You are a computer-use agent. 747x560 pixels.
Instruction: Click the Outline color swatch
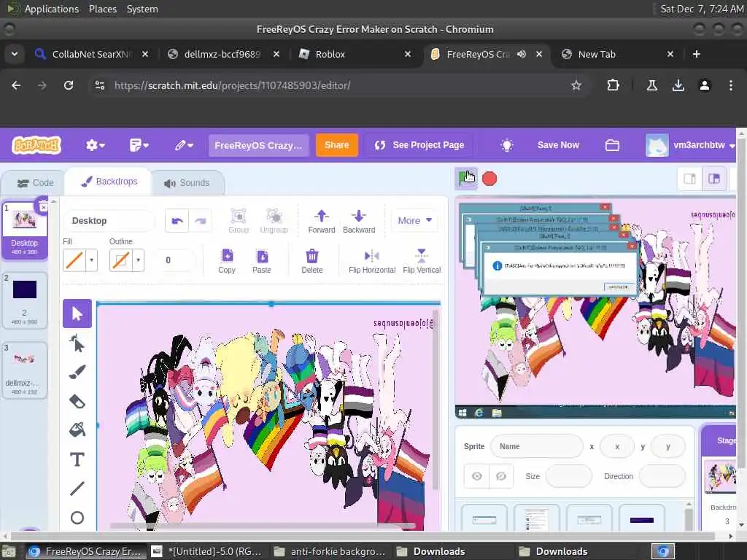pyautogui.click(x=121, y=260)
